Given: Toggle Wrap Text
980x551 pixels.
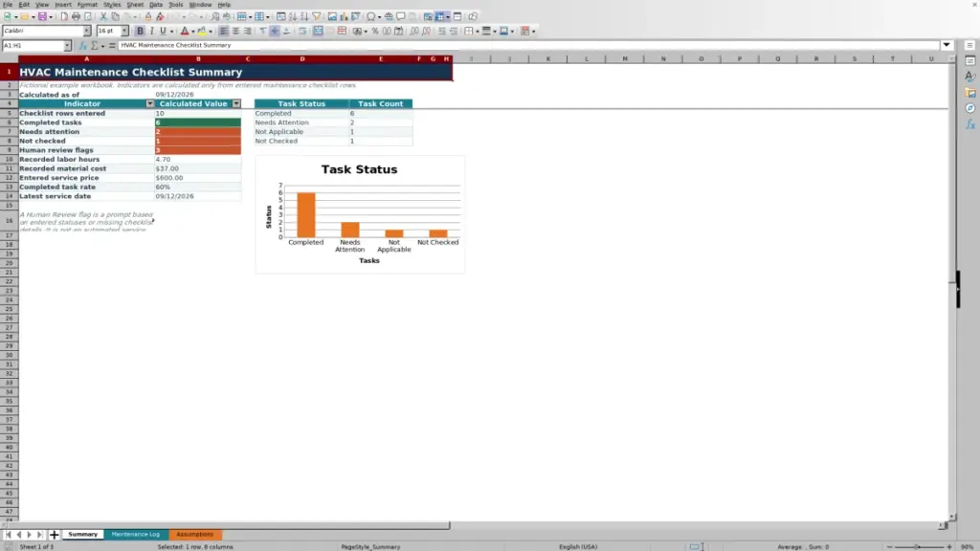Looking at the screenshot, I should click(x=302, y=32).
